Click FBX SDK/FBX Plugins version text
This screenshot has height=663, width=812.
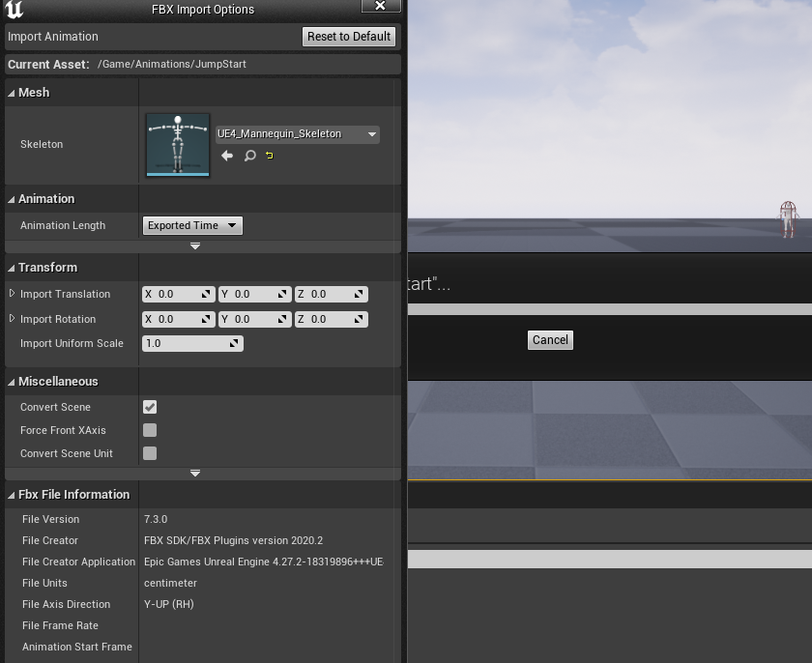pyautogui.click(x=234, y=540)
